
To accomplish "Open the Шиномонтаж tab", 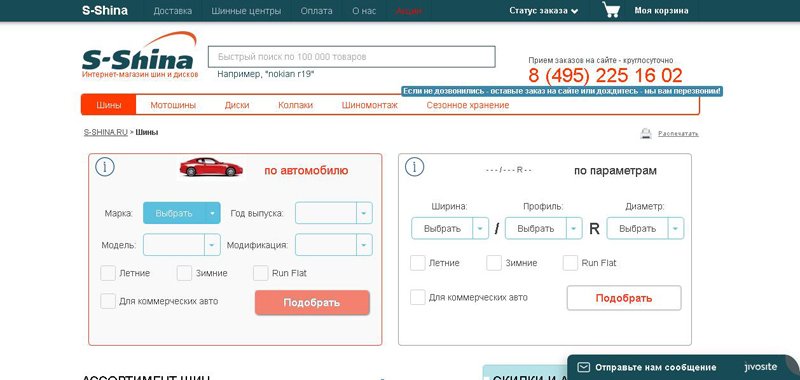I will pos(369,105).
